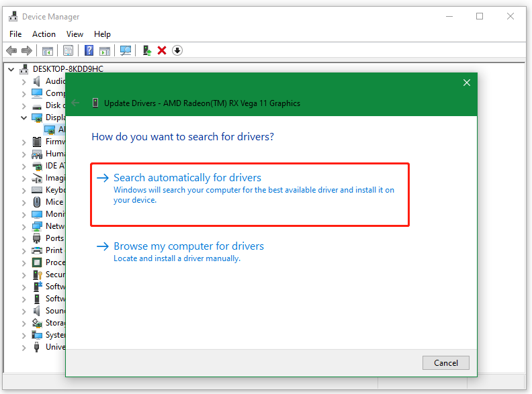
Task: Select the AMD display adapter tree item
Action: point(54,130)
